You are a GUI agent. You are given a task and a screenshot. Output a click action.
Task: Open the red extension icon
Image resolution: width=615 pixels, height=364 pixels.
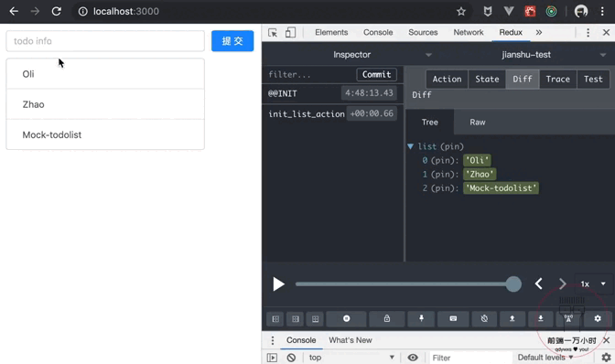click(530, 11)
